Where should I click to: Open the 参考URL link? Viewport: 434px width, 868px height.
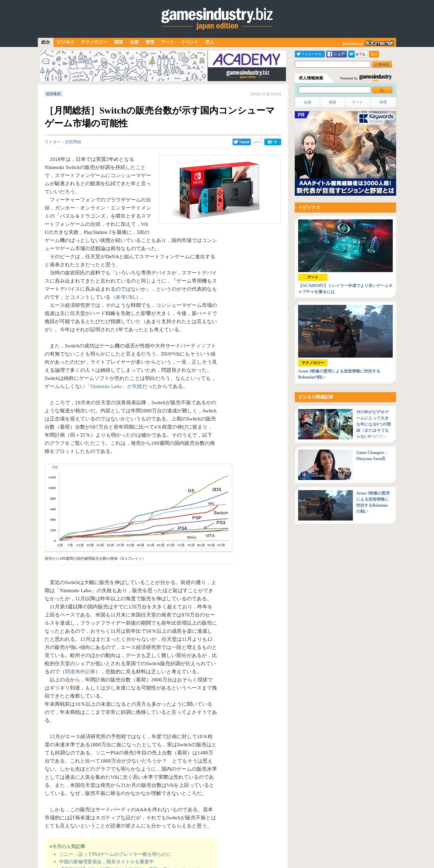click(126, 297)
